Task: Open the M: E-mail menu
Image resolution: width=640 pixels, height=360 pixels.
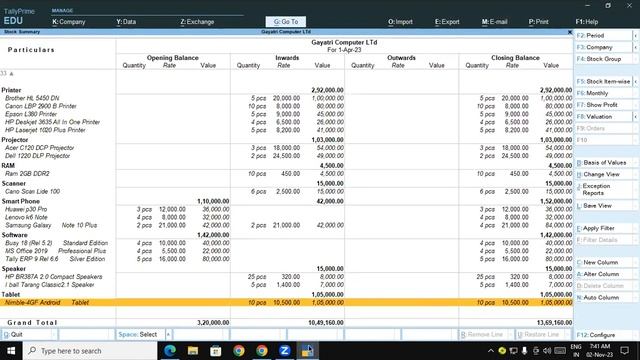Action: 494,22
